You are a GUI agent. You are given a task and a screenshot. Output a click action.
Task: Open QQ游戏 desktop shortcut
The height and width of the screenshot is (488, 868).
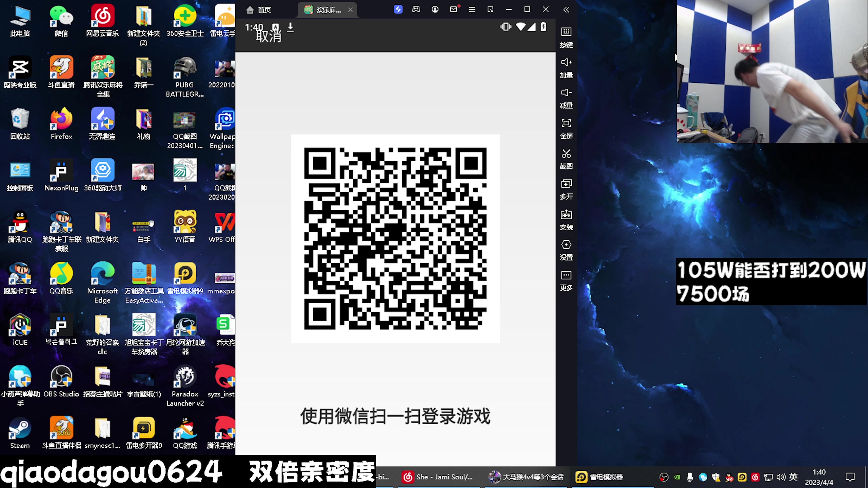[x=185, y=433]
